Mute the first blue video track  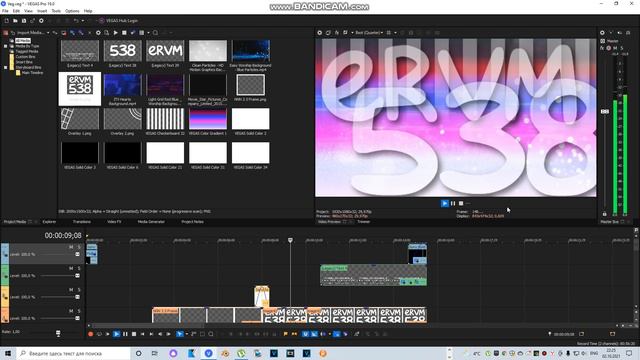coord(71,247)
